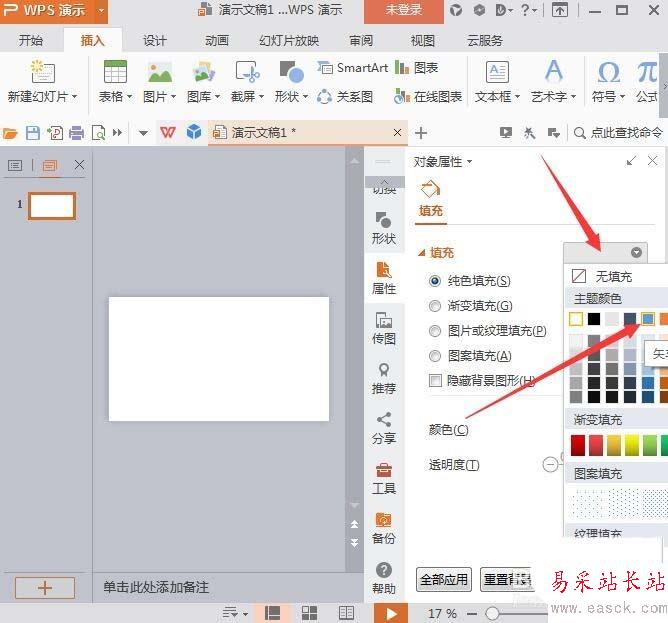Switch to Slide Show (幻灯片放映) tab

(289, 40)
